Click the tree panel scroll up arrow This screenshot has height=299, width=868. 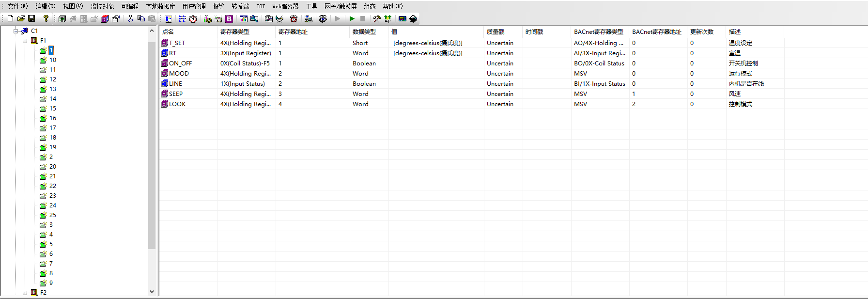pos(152,31)
